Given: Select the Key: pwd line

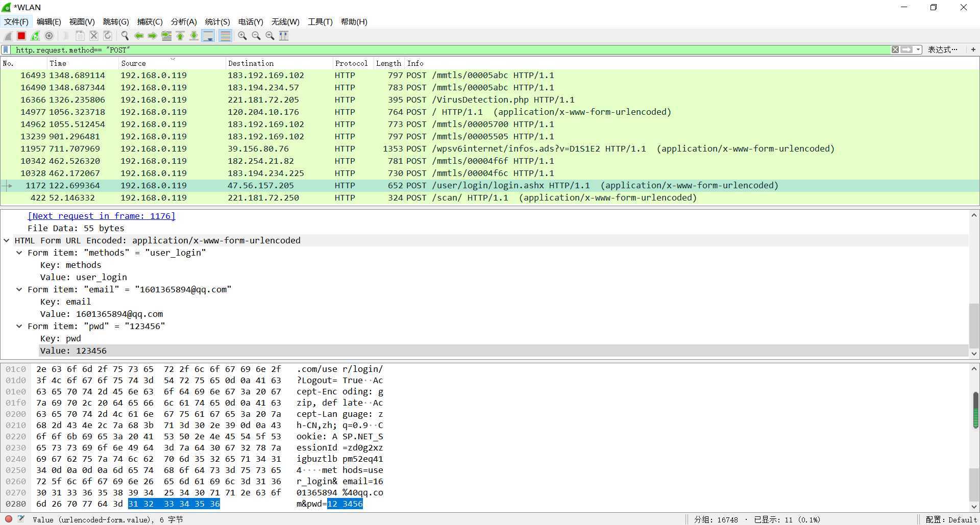Looking at the screenshot, I should pos(60,338).
